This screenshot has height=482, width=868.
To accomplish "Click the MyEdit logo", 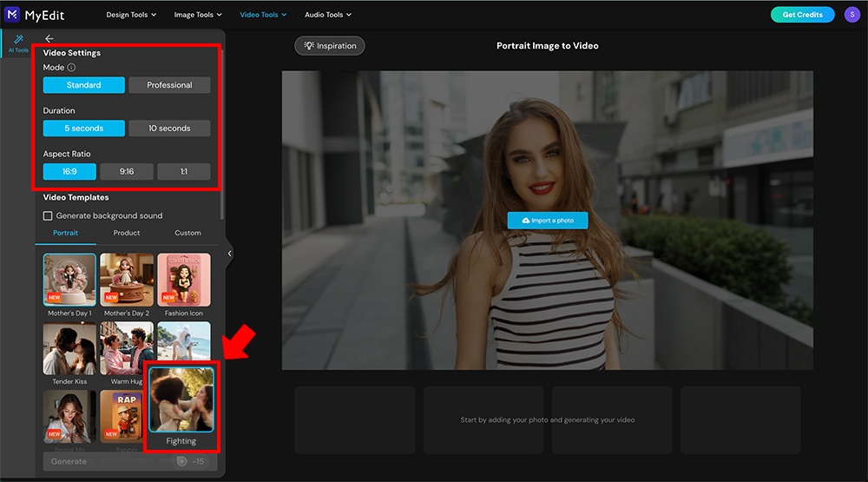I will coord(35,15).
